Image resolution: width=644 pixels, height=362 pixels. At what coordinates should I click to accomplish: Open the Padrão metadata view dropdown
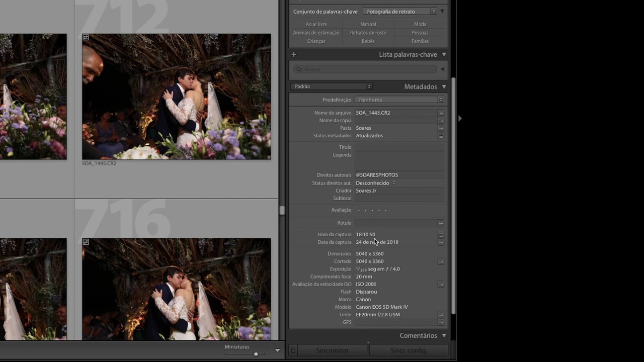pyautogui.click(x=331, y=86)
